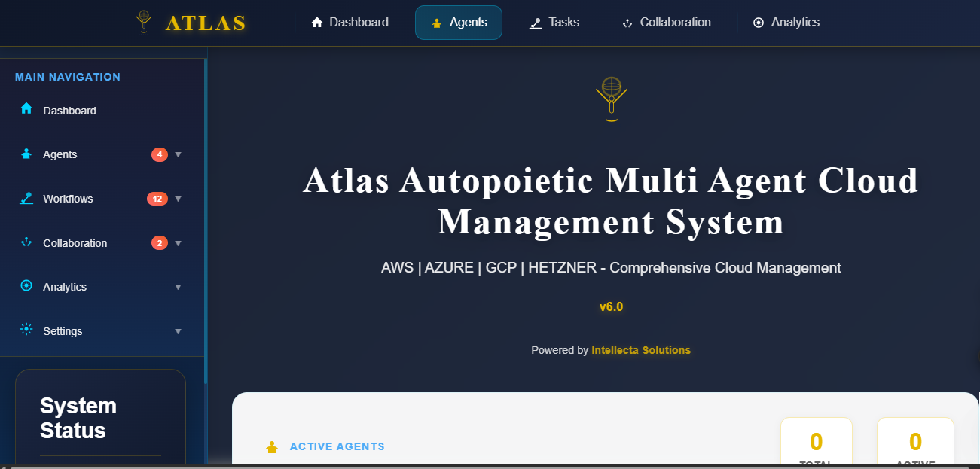This screenshot has height=469, width=980.
Task: Open Dashboard from the sidebar
Action: pos(102,110)
